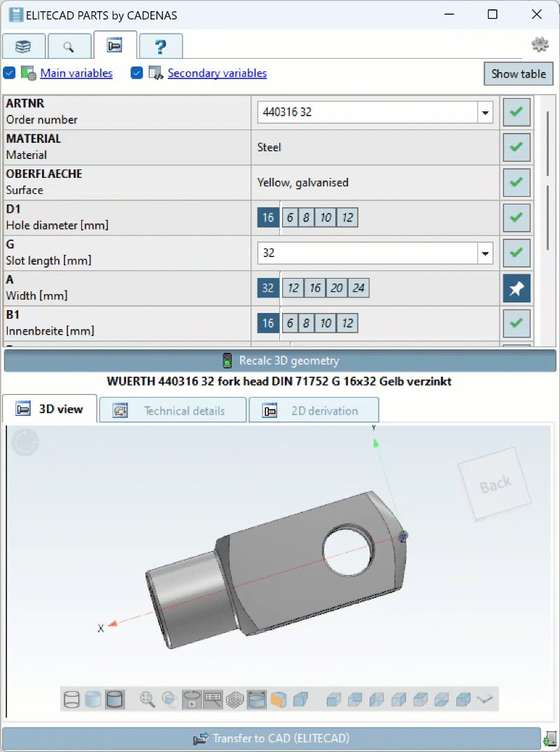
Task: Open the Order number dropdown
Action: [485, 112]
